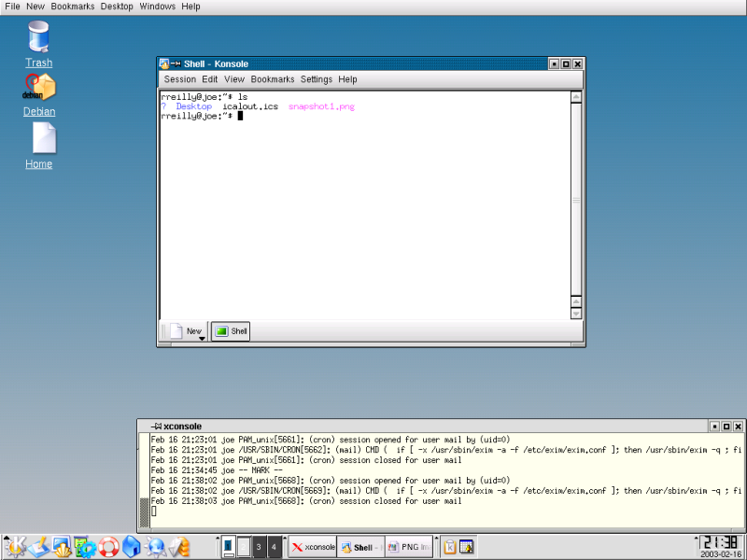Image resolution: width=747 pixels, height=560 pixels.
Task: Open Help via the life-ring panel icon
Action: 108,546
